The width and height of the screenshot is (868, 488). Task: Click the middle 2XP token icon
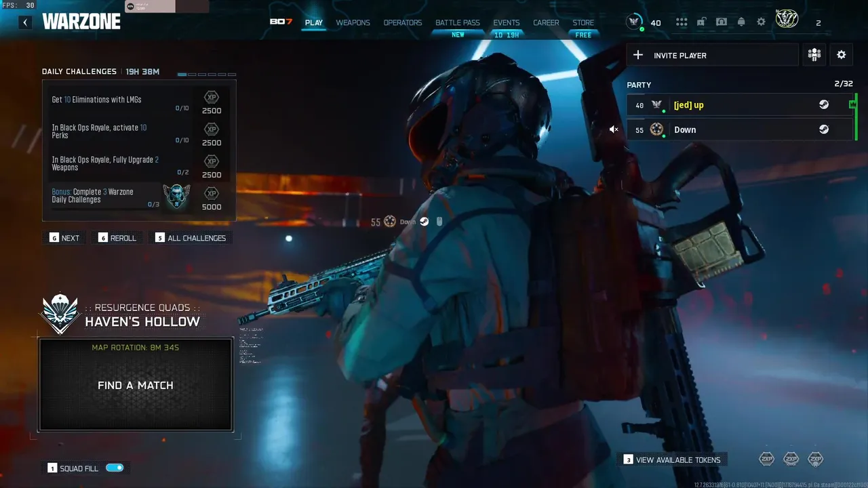click(791, 459)
